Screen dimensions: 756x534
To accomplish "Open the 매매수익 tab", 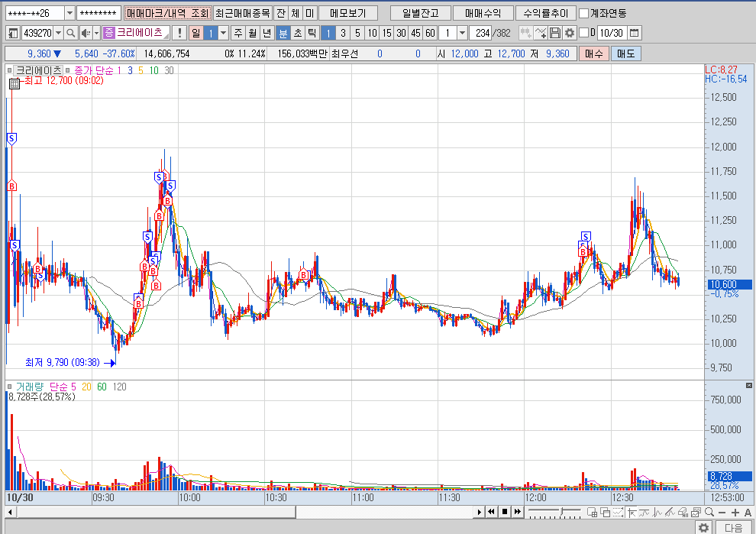I will (483, 13).
